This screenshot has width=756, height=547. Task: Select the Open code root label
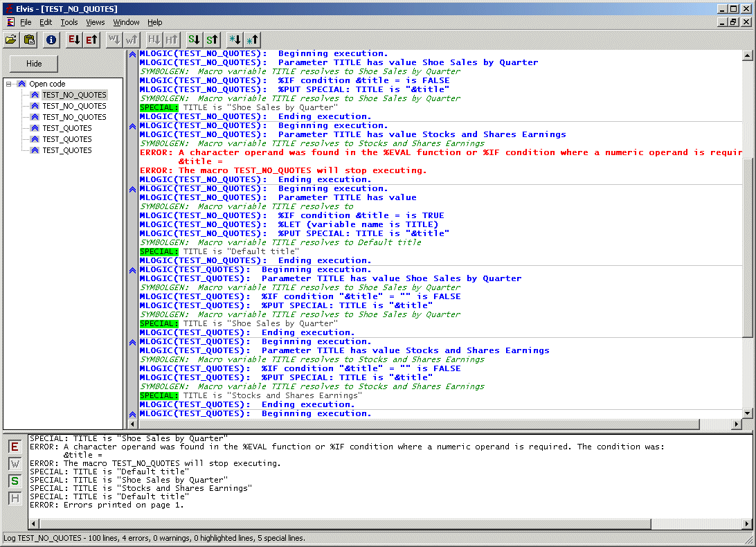(x=47, y=84)
